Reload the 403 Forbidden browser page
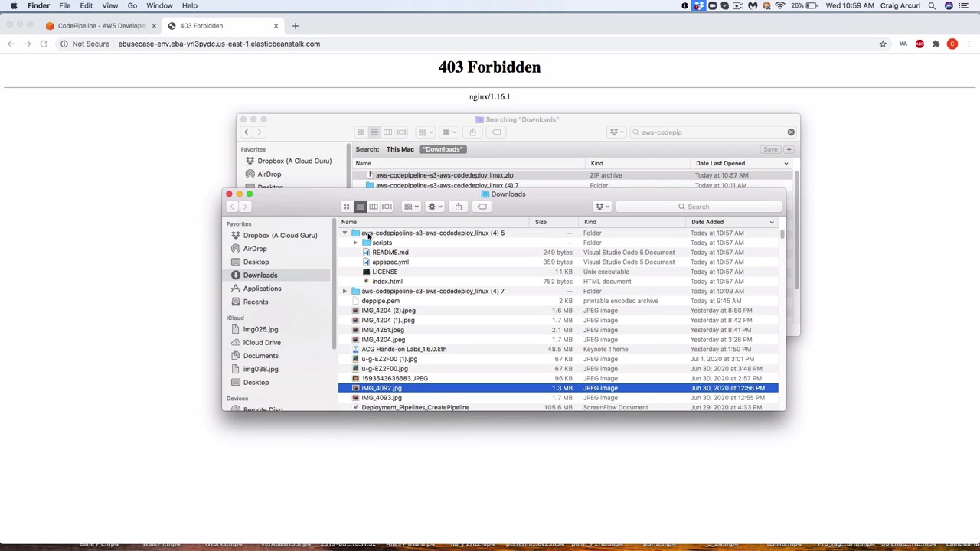This screenshot has height=551, width=980. click(44, 44)
